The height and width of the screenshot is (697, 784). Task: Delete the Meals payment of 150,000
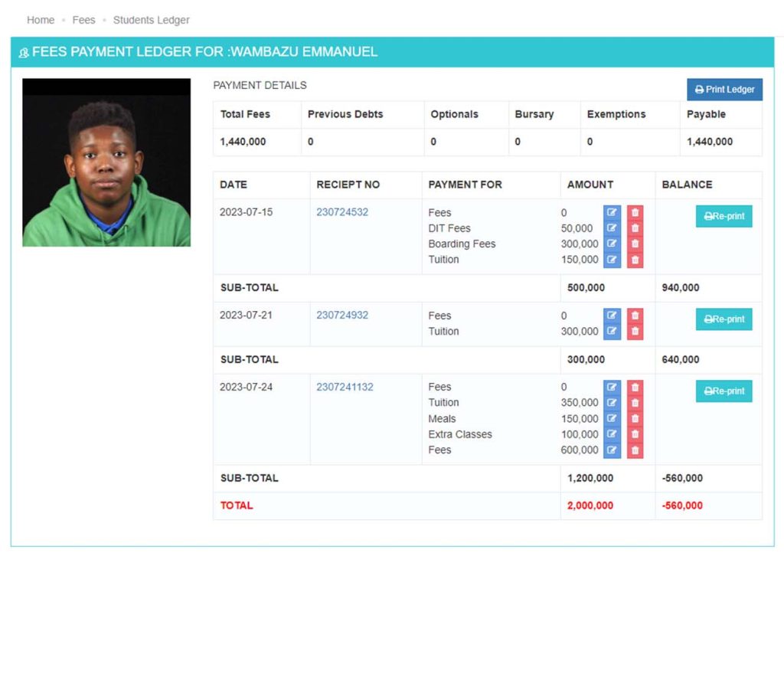tap(635, 418)
